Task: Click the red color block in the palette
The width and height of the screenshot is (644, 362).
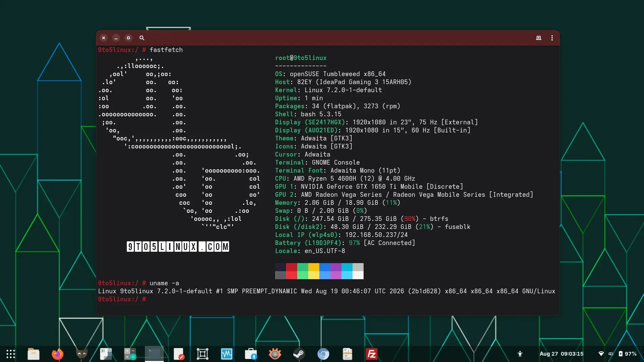Action: point(291,267)
